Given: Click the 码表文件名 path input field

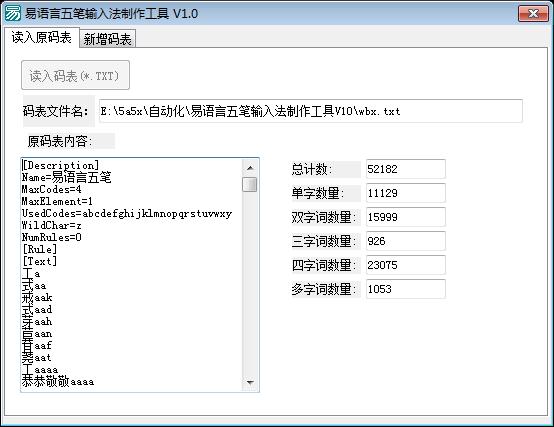Looking at the screenshot, I should point(311,111).
